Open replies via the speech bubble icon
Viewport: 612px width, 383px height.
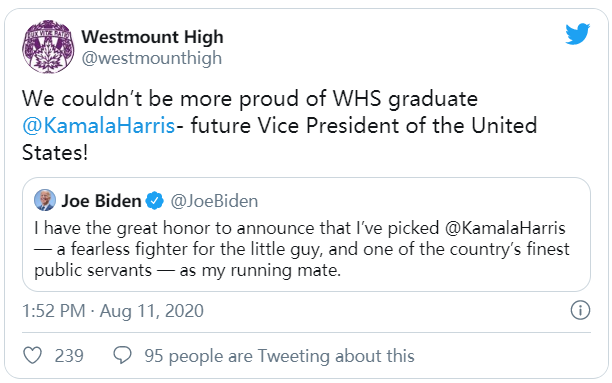tap(123, 355)
